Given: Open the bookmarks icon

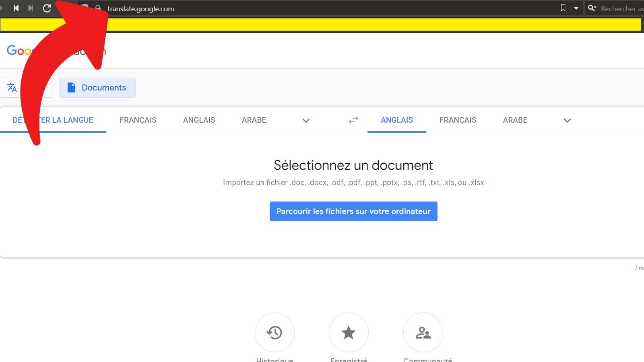Looking at the screenshot, I should [x=563, y=8].
